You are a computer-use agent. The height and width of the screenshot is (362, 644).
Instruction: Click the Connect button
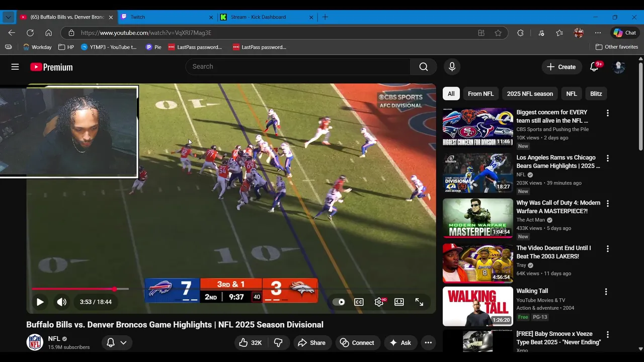point(357,343)
